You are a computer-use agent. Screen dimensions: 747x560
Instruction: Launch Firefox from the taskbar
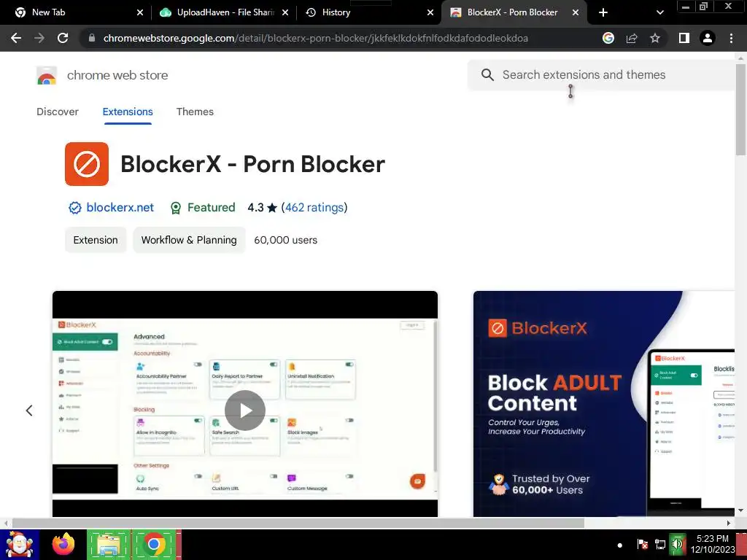coord(63,545)
